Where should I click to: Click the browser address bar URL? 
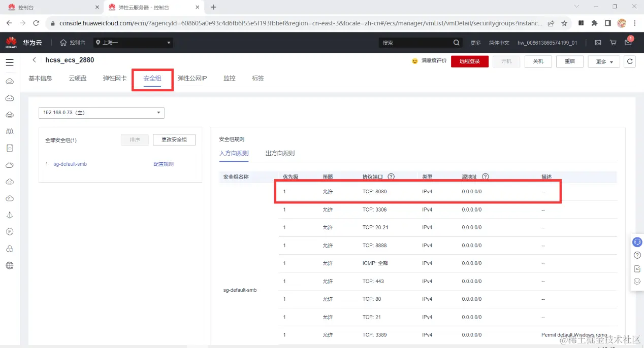point(300,23)
